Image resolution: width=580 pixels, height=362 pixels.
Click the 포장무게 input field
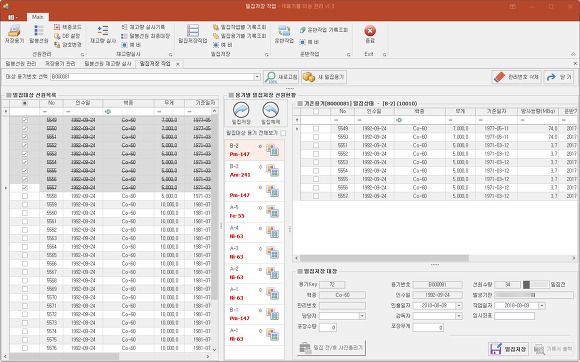coord(428,327)
